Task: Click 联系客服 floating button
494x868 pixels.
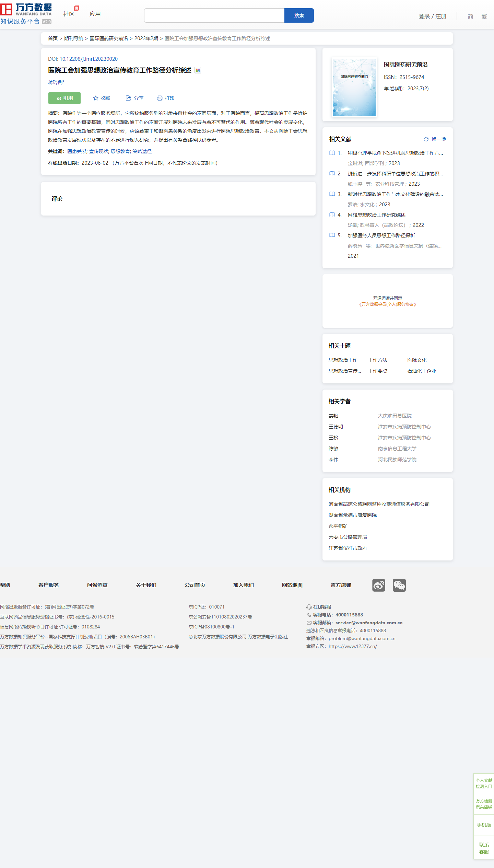Action: (x=484, y=848)
